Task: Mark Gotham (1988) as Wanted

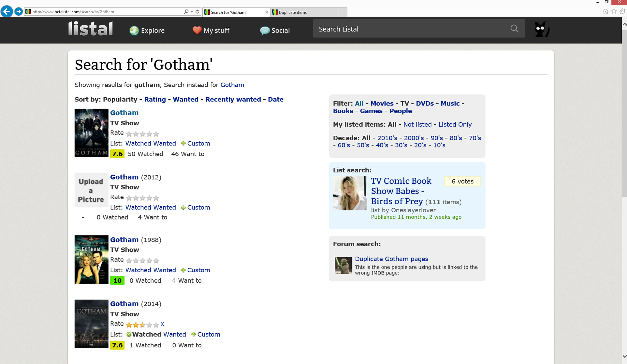Action: 165,270
